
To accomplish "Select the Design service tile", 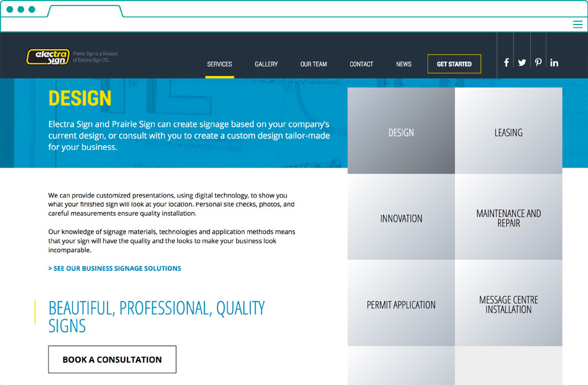I will coord(401,131).
